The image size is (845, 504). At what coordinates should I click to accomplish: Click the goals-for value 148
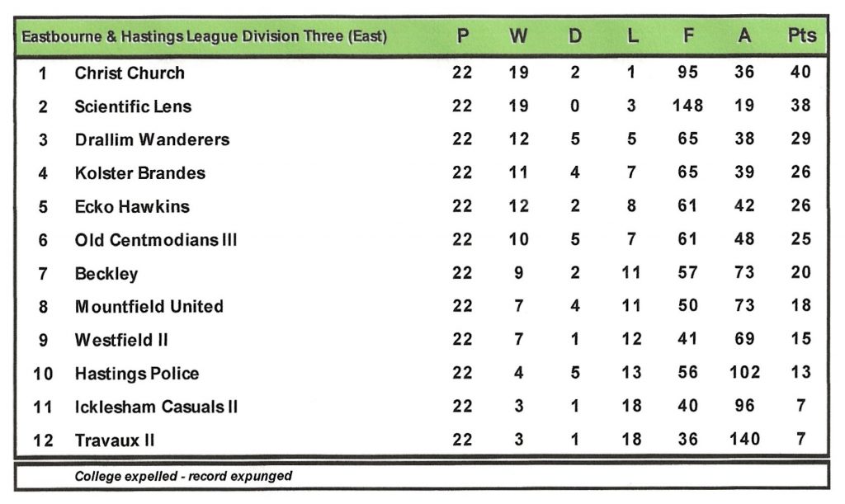tap(687, 106)
